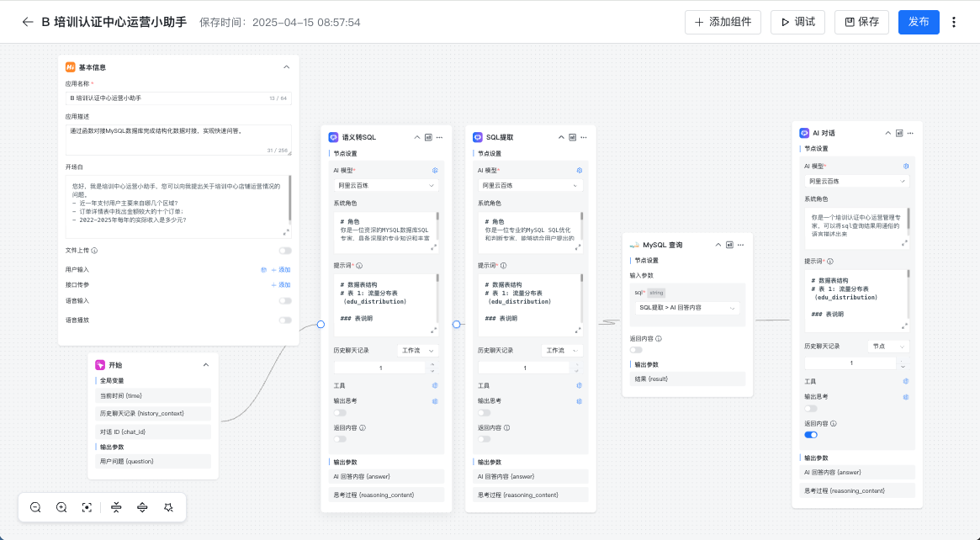This screenshot has width=980, height=540.
Task: Click the 调试 debug button
Action: [797, 22]
